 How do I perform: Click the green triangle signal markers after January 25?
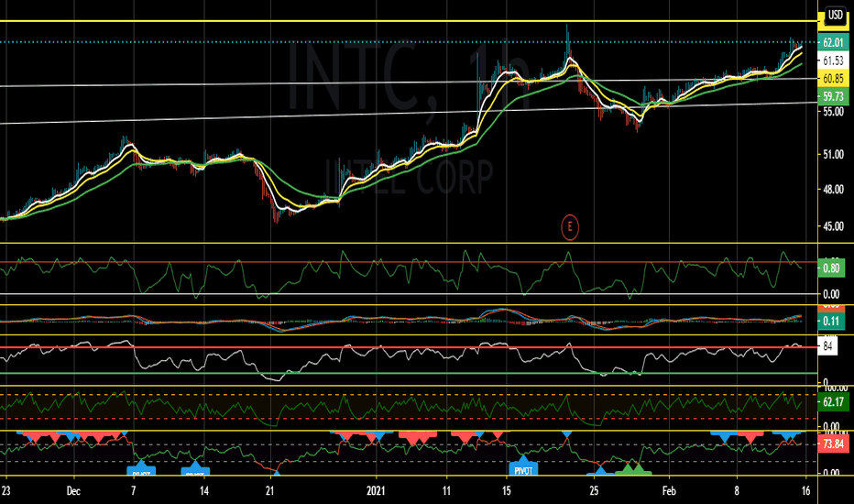tap(633, 468)
